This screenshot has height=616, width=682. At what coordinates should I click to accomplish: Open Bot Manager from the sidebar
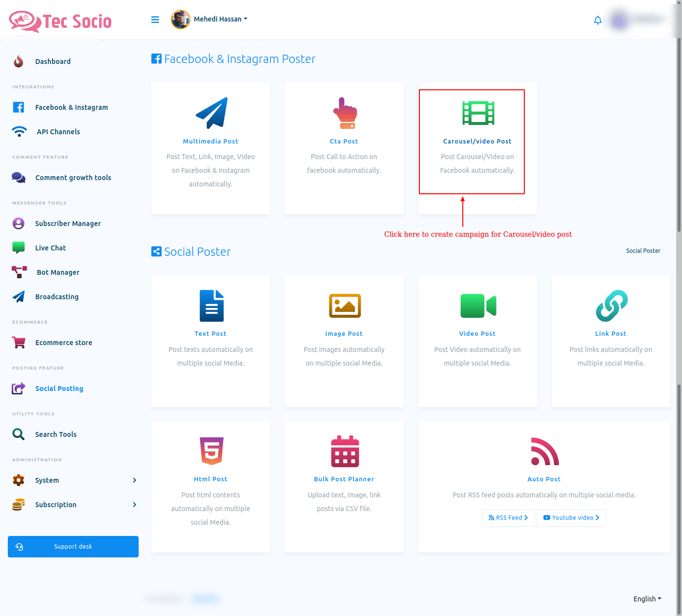click(x=58, y=272)
